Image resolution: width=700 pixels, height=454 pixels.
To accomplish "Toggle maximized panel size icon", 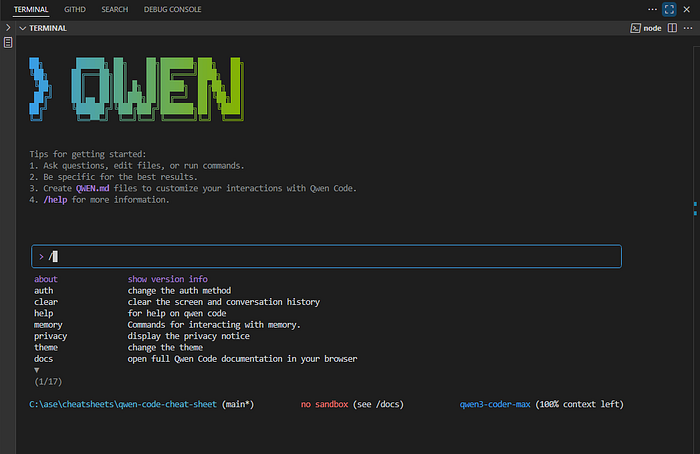I will 669,9.
